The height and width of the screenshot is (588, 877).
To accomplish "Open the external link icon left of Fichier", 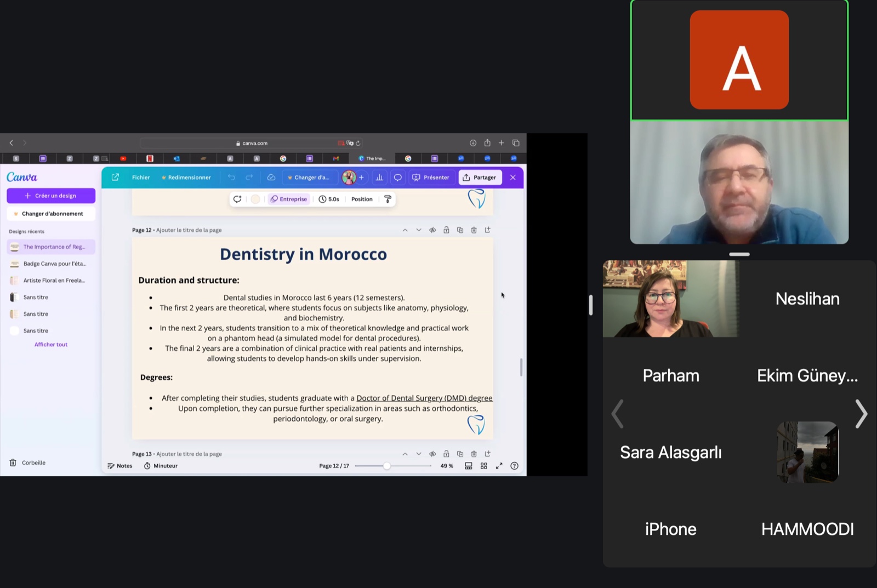I will click(x=115, y=178).
